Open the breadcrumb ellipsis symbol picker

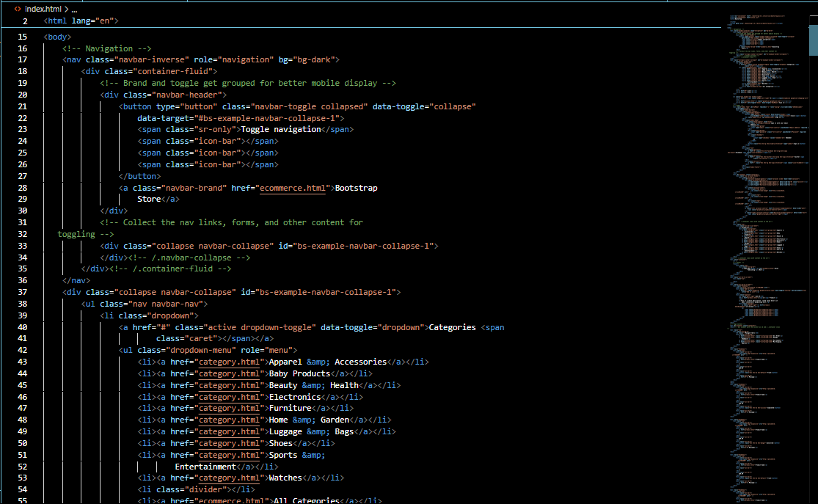pyautogui.click(x=75, y=9)
